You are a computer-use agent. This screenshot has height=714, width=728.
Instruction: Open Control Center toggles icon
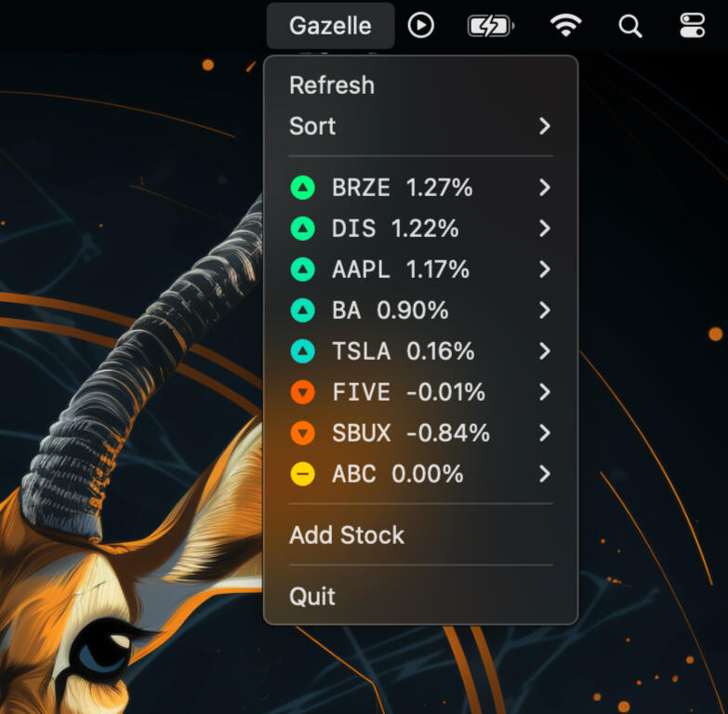click(693, 26)
